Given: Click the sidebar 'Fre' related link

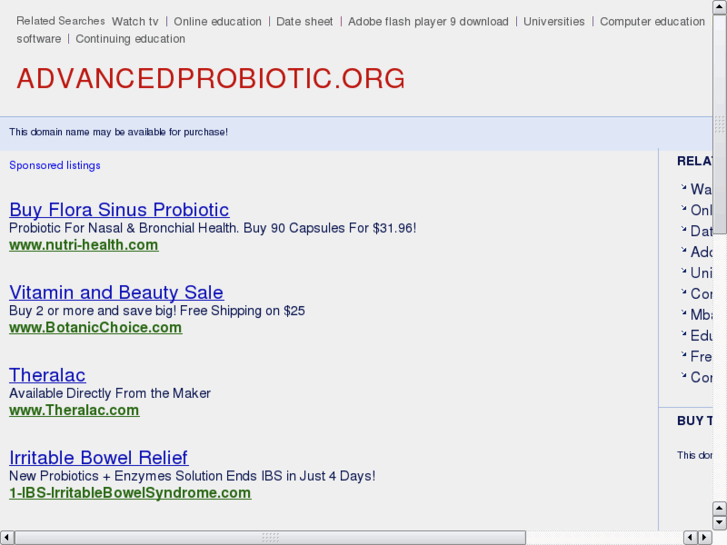Looking at the screenshot, I should tap(701, 356).
